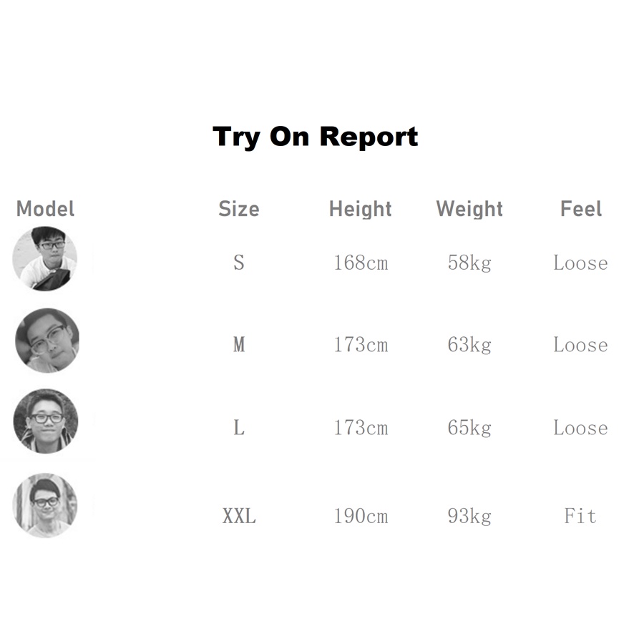
Task: Click the Loose value in the S row
Action: click(x=580, y=263)
